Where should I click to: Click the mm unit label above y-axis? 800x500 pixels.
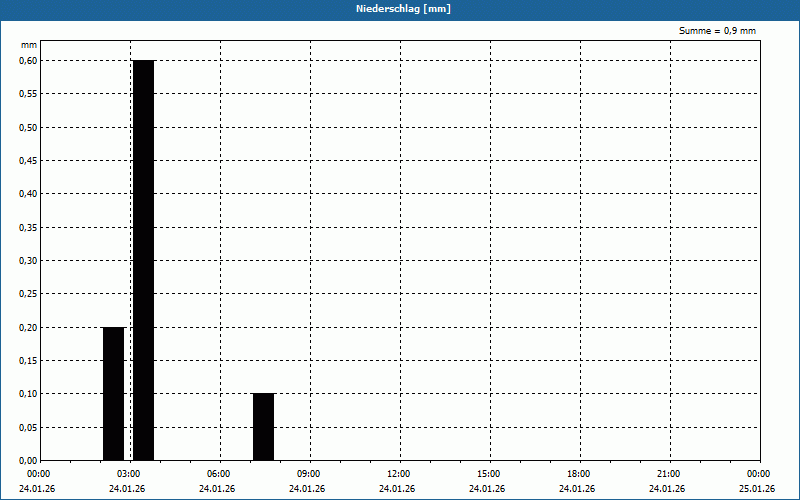[x=29, y=45]
